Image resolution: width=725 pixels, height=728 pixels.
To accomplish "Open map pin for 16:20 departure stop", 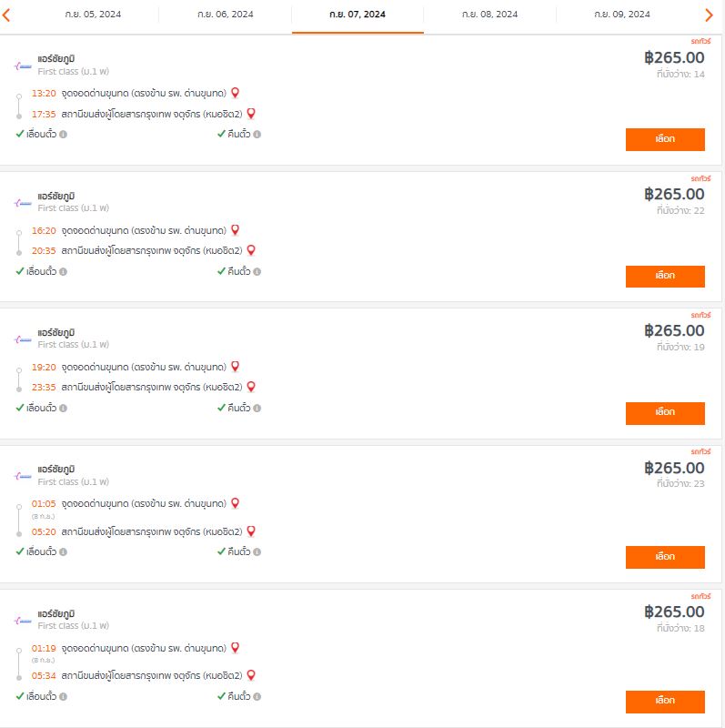I will (x=236, y=230).
